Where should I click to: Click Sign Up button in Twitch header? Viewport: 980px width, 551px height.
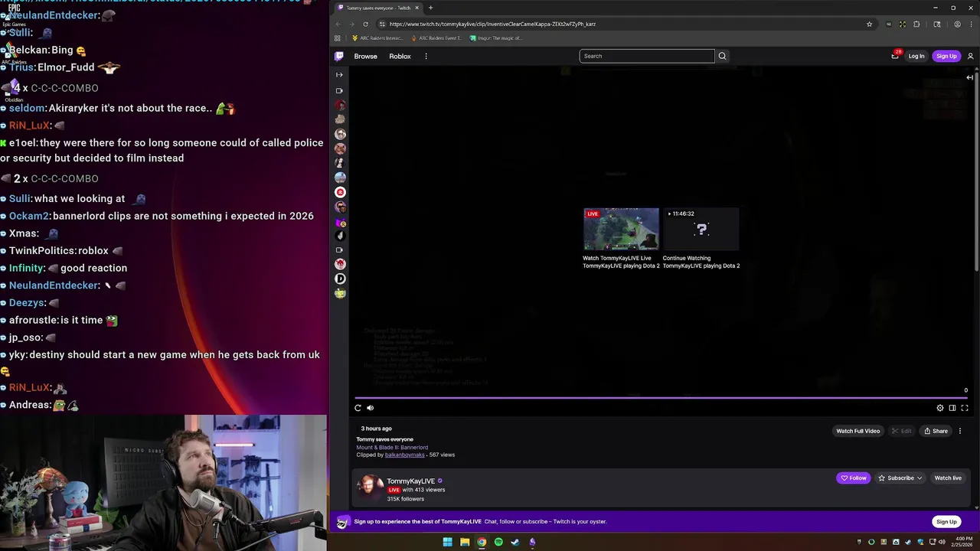[946, 56]
